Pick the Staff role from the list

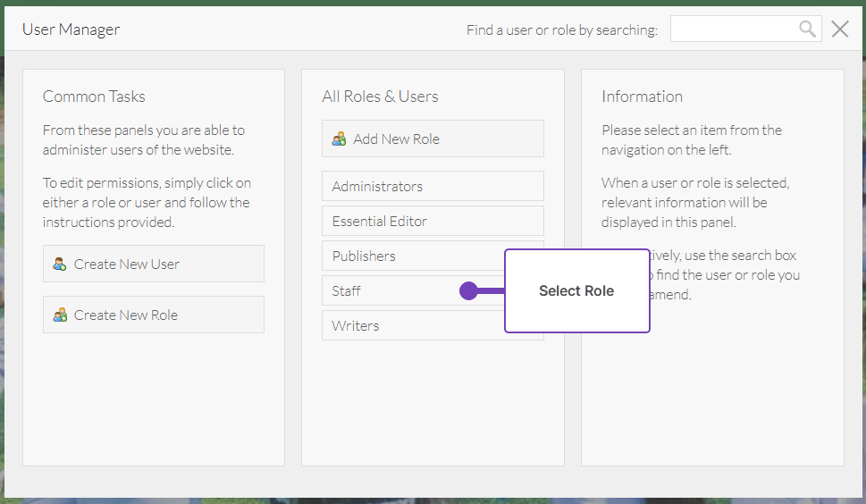pyautogui.click(x=384, y=290)
